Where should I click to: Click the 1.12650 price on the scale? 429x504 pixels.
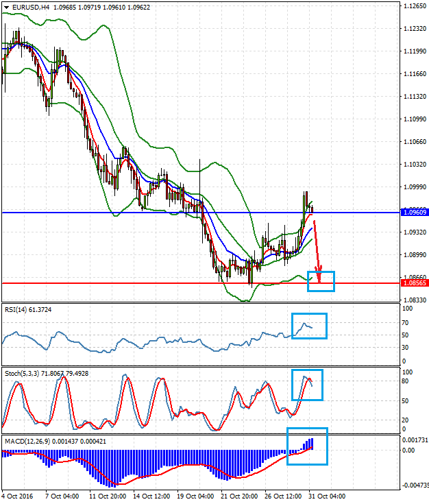(x=413, y=6)
